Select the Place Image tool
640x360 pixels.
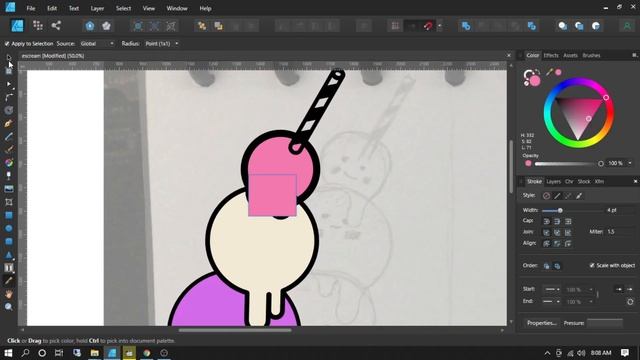point(9,189)
